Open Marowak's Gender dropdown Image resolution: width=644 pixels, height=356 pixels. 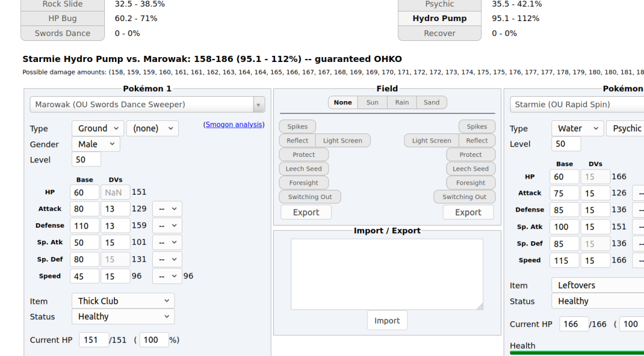pos(96,144)
